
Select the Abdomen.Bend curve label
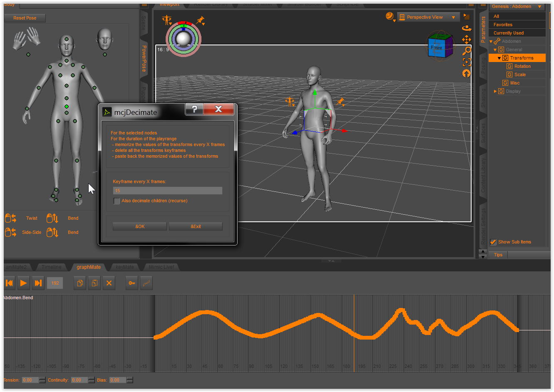pyautogui.click(x=18, y=298)
